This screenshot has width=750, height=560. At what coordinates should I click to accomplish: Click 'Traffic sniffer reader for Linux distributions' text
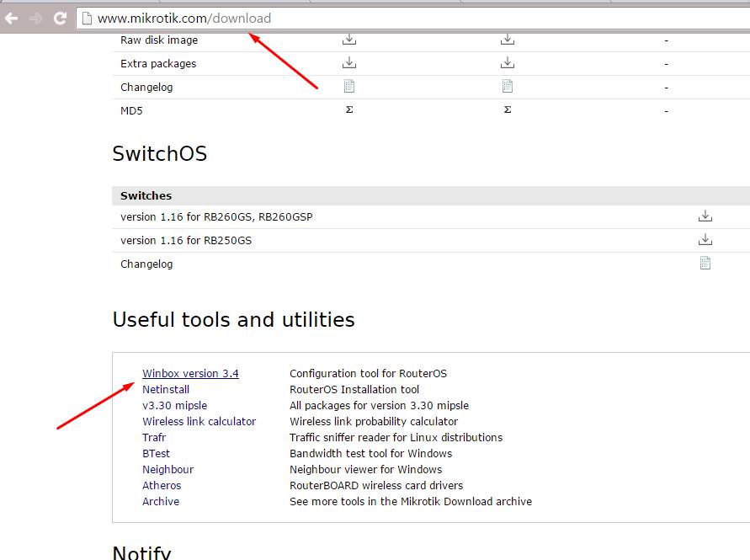(396, 437)
